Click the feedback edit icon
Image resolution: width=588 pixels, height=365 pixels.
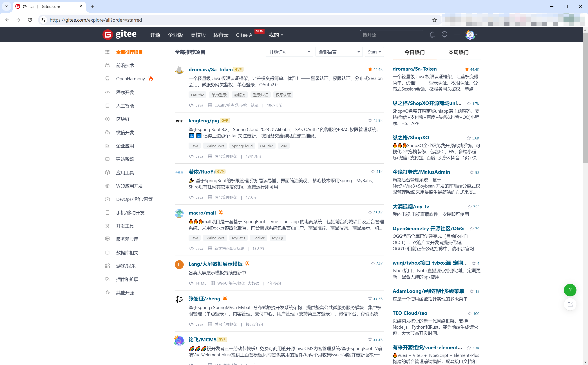click(x=570, y=304)
